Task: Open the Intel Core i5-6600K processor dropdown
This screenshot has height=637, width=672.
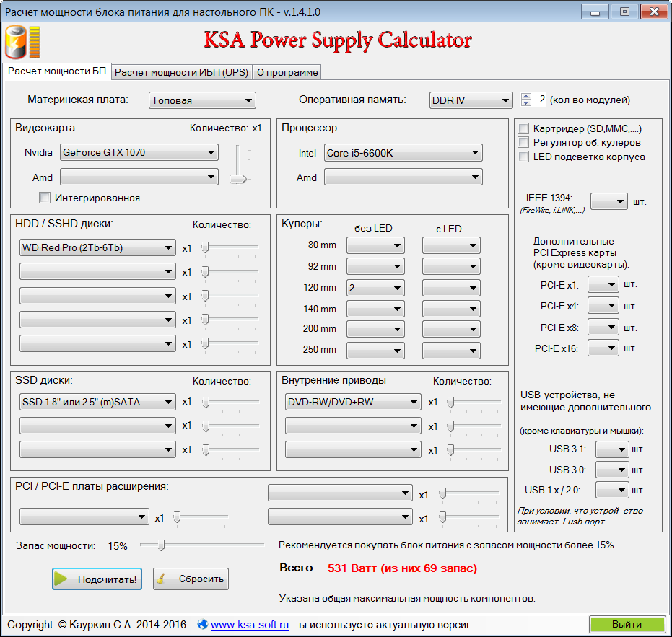Action: [x=403, y=153]
